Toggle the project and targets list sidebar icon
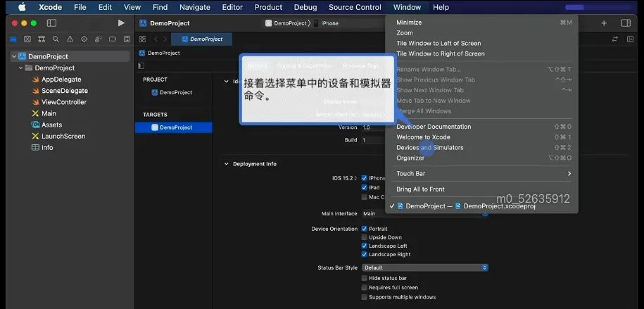The width and height of the screenshot is (644, 309). pyautogui.click(x=141, y=65)
